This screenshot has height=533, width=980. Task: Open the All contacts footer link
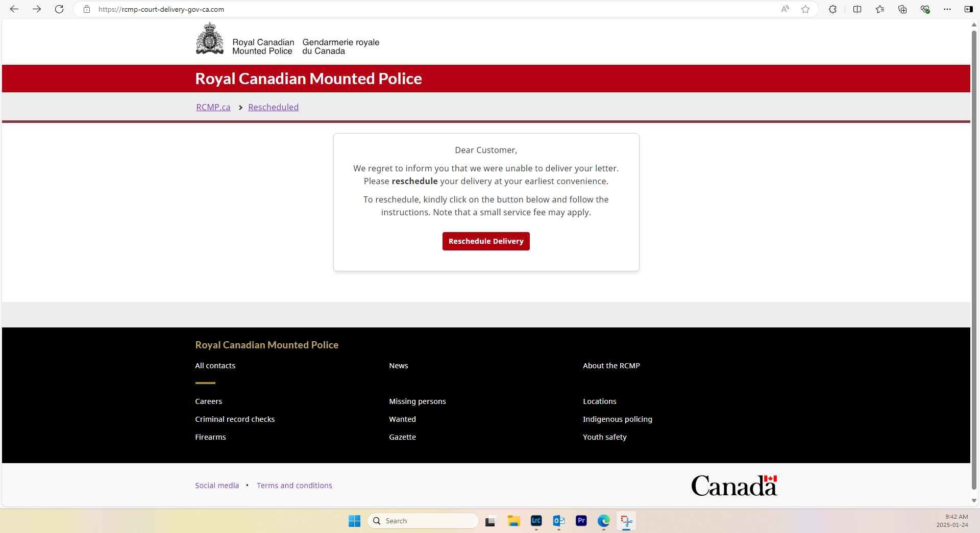[x=215, y=366]
